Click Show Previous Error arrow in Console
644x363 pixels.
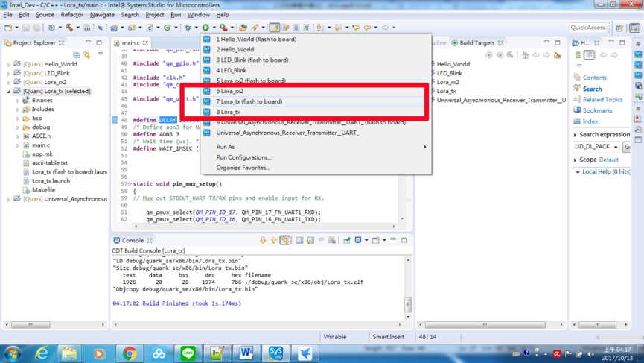click(x=273, y=240)
